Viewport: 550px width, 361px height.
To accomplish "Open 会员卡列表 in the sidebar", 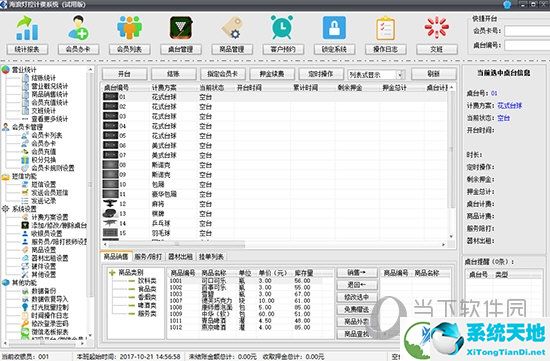I will tap(47, 135).
